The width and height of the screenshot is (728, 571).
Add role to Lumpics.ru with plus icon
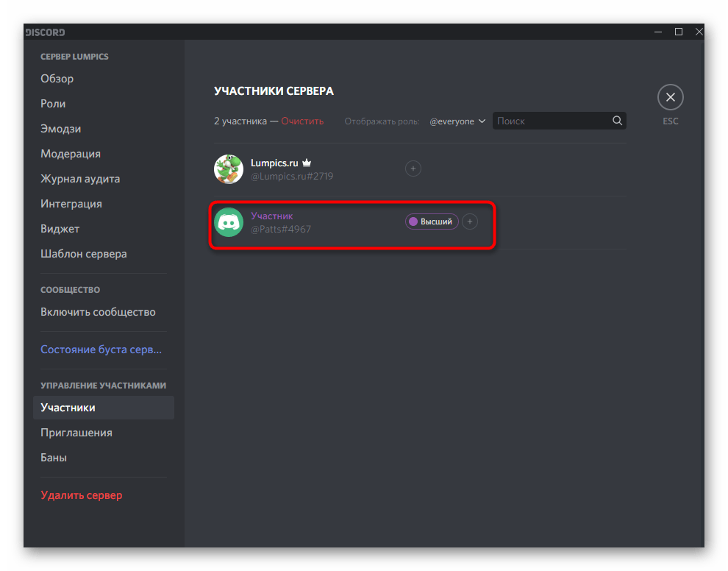tap(413, 169)
